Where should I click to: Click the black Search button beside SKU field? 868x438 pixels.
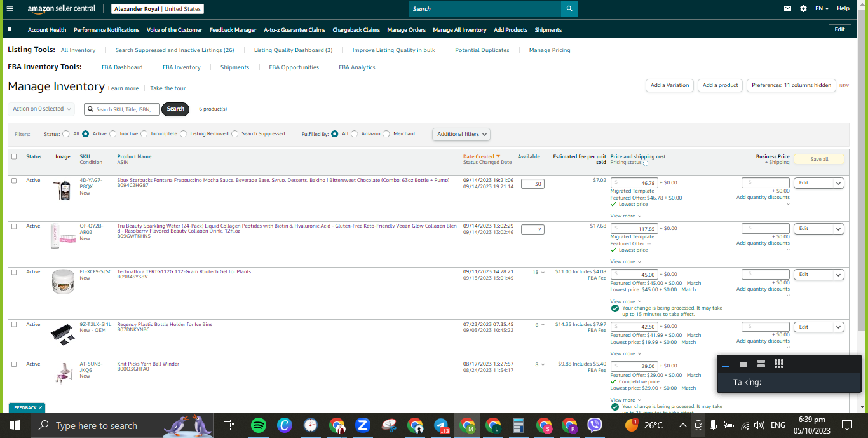[175, 109]
